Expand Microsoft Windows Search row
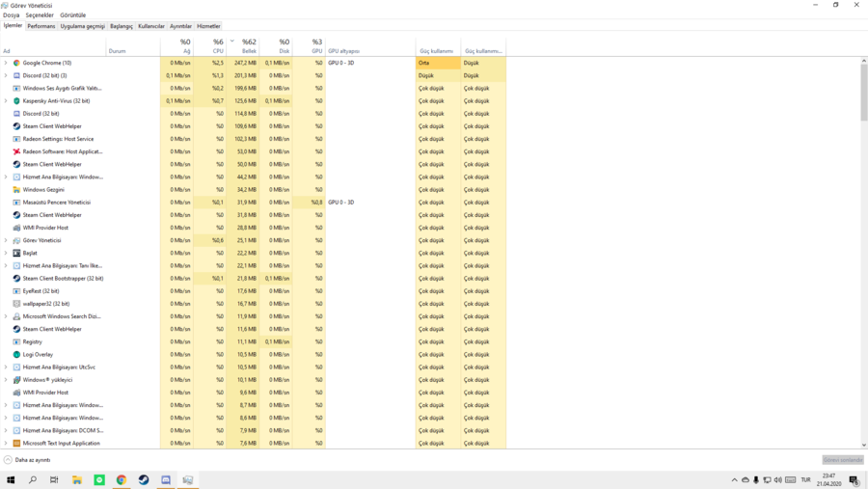868x489 pixels. coord(6,316)
